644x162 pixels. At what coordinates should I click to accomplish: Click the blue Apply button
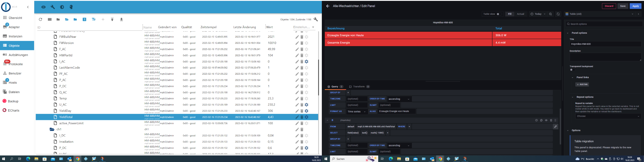(635, 6)
